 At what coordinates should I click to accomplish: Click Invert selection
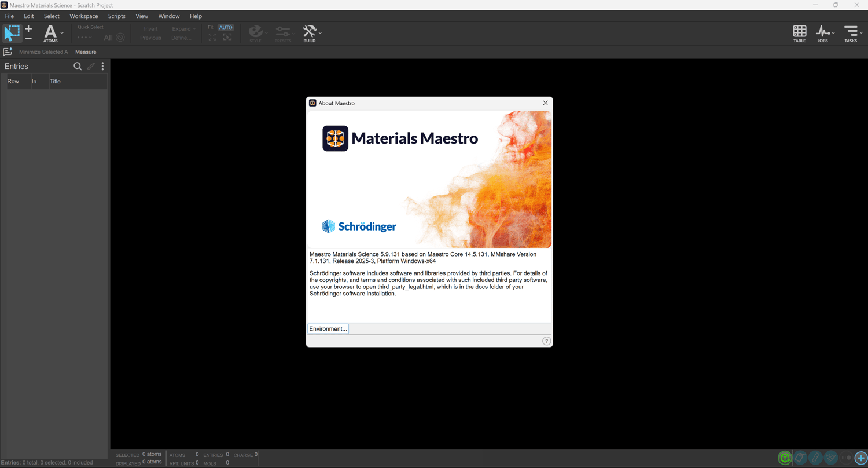click(150, 29)
